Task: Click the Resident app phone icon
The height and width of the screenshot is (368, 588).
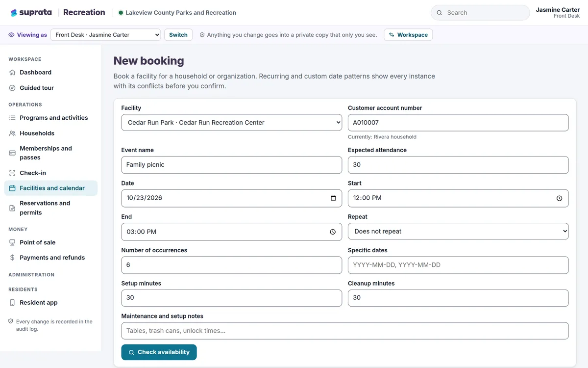Action: (x=12, y=303)
